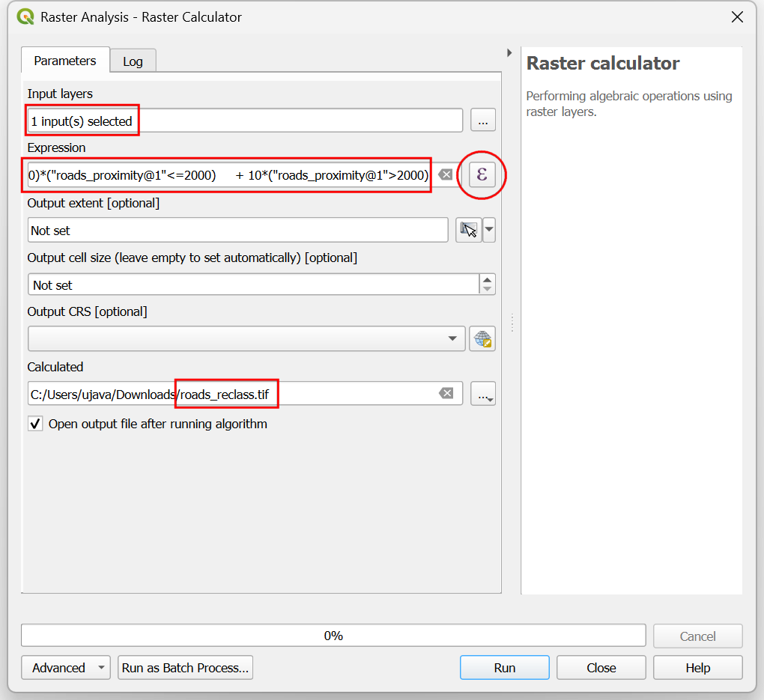This screenshot has height=700, width=764.
Task: Open the Calculated output browse menu
Action: pyautogui.click(x=483, y=393)
